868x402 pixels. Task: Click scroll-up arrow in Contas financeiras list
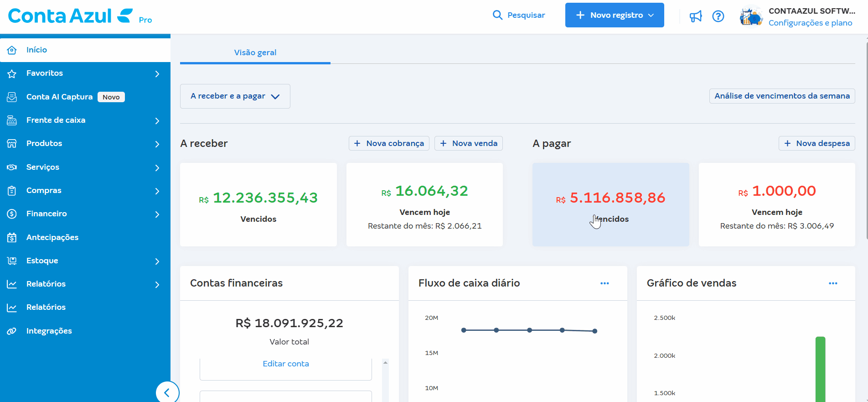[x=385, y=363]
